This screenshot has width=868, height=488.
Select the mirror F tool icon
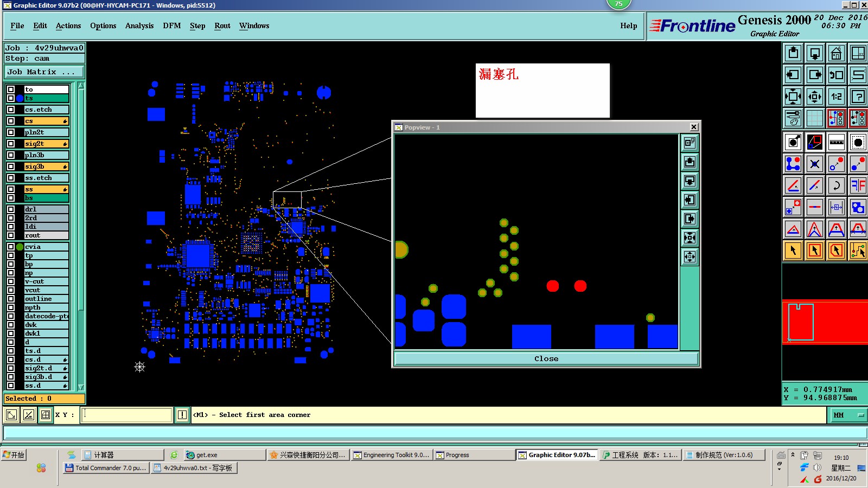[x=858, y=185]
